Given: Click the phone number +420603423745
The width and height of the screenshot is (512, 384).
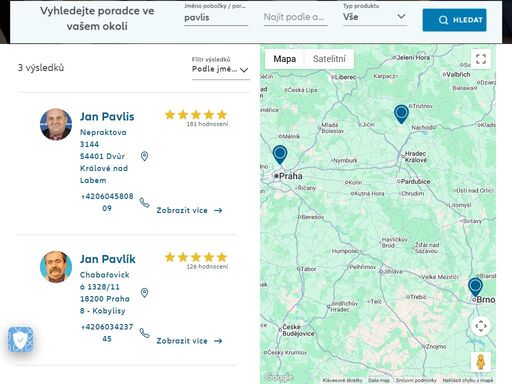Looking at the screenshot, I should click(x=107, y=333).
